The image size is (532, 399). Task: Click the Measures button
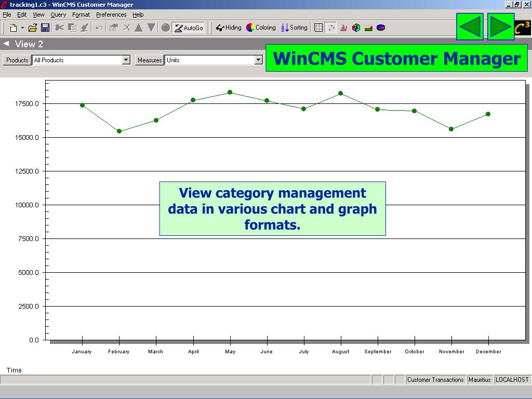[150, 60]
